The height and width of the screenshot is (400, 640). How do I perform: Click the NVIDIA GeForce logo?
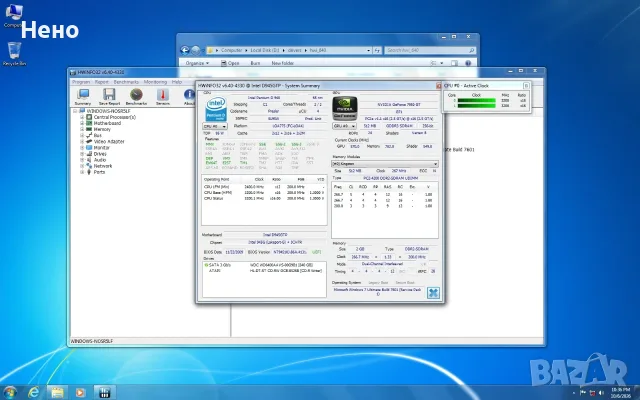pos(345,108)
